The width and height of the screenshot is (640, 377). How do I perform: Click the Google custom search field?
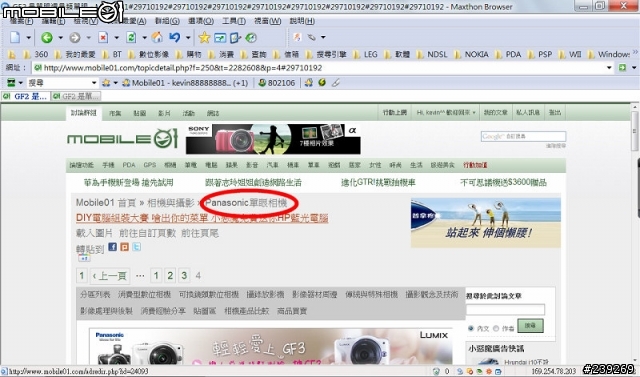523,136
